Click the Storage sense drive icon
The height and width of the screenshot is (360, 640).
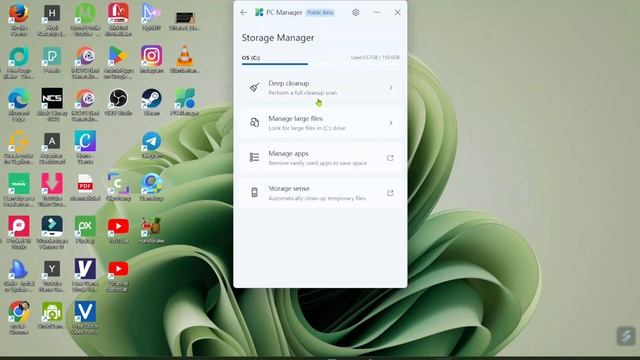(x=254, y=192)
